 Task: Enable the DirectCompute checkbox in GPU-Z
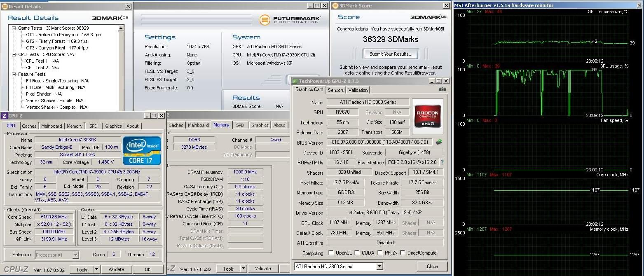[x=403, y=253]
